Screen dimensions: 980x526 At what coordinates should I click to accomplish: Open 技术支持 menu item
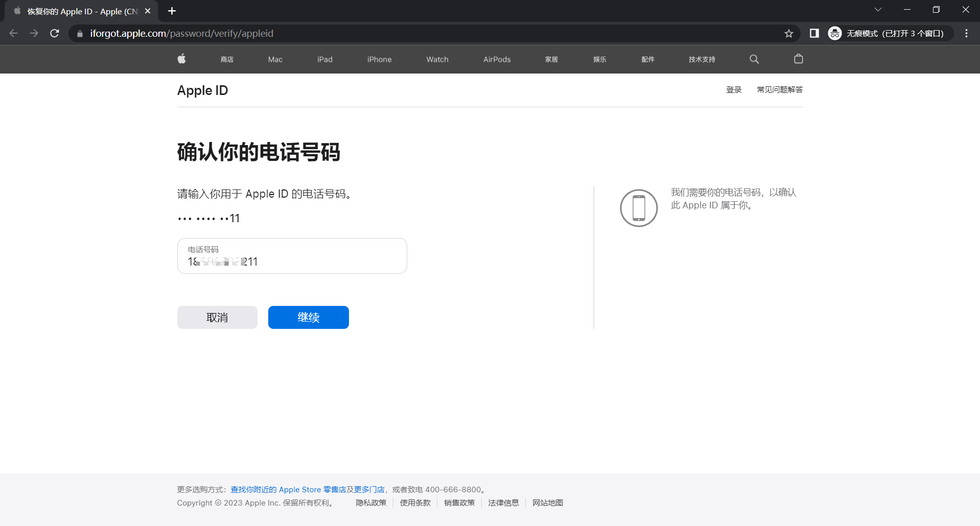point(702,59)
